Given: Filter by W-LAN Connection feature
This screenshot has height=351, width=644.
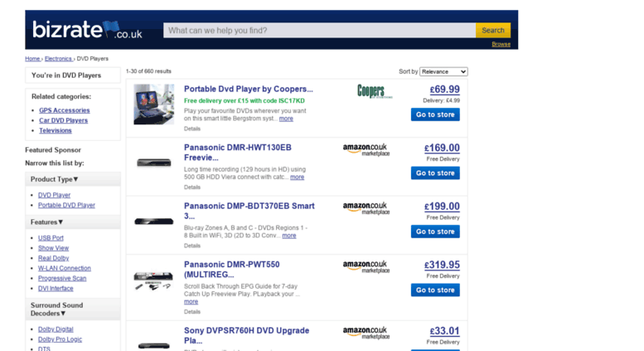Looking at the screenshot, I should [65, 268].
